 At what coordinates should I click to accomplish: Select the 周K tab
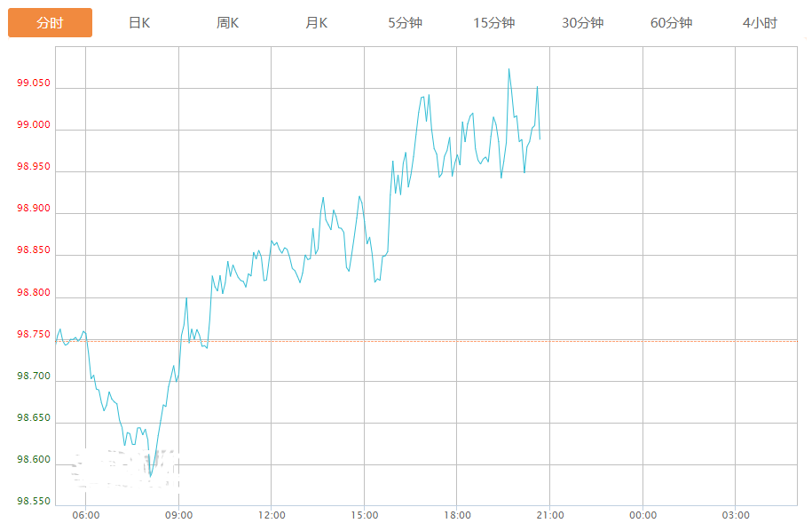coord(228,23)
